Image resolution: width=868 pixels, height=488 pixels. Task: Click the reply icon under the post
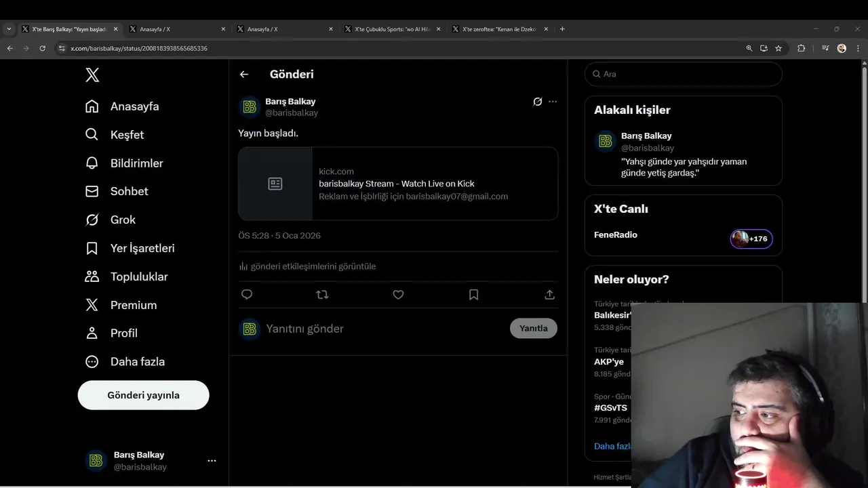tap(247, 294)
